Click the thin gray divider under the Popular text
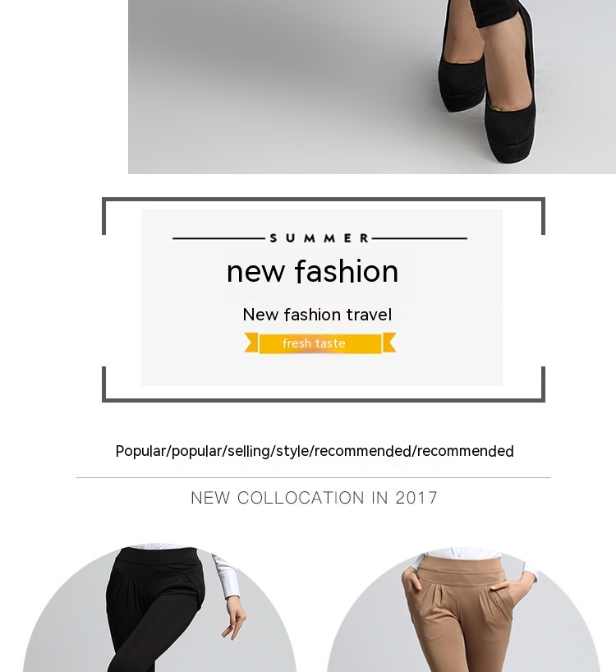The height and width of the screenshot is (672, 616). point(314,477)
